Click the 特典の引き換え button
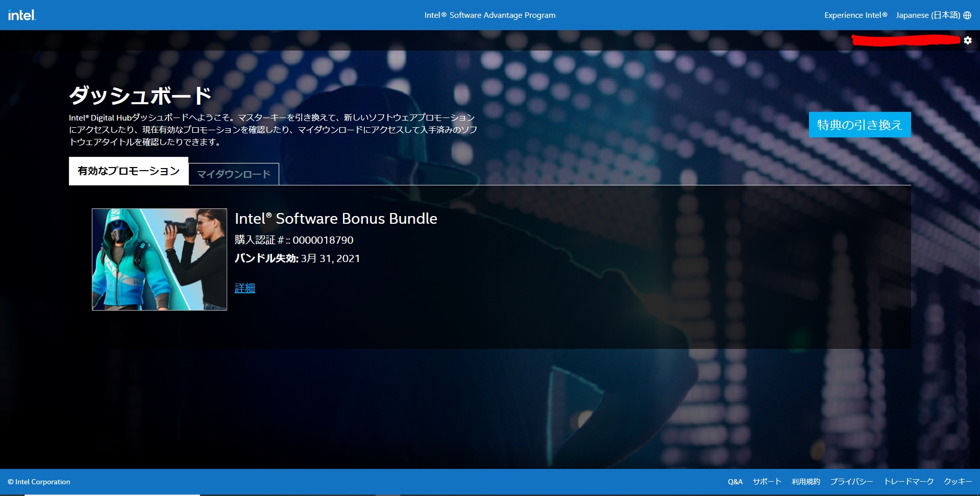The width and height of the screenshot is (980, 496). pyautogui.click(x=860, y=125)
